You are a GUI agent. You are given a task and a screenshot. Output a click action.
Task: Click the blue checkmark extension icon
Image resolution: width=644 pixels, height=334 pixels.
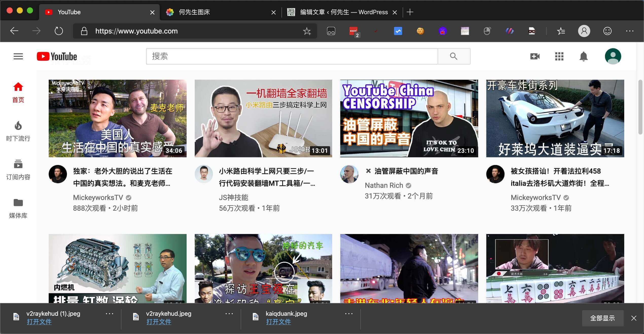[398, 31]
